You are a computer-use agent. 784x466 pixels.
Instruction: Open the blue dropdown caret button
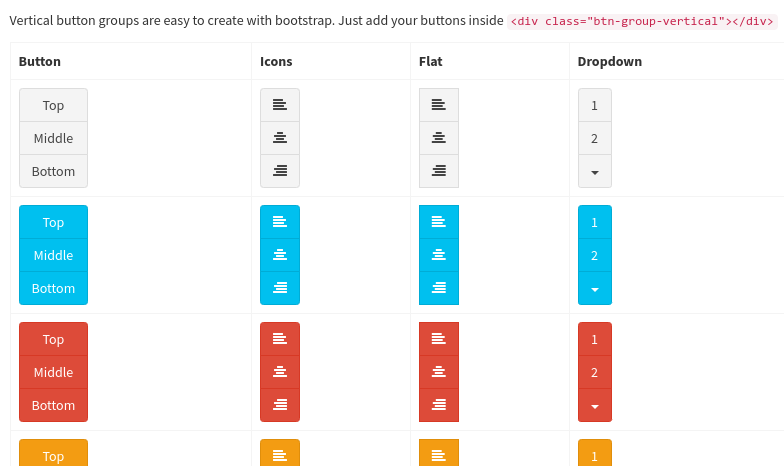[x=595, y=289]
